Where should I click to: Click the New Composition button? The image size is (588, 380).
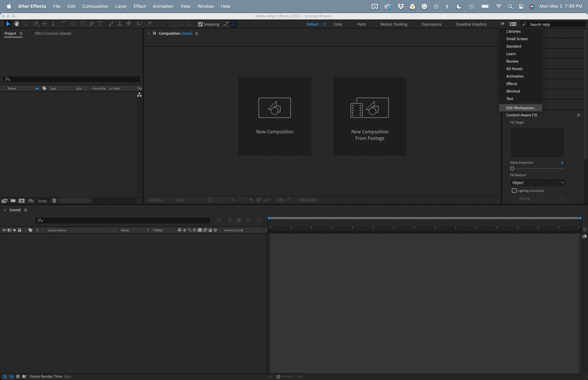(274, 115)
